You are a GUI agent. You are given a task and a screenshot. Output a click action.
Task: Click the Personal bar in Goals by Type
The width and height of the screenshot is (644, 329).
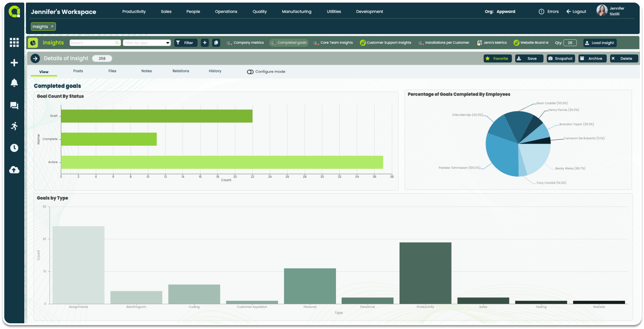click(x=310, y=286)
